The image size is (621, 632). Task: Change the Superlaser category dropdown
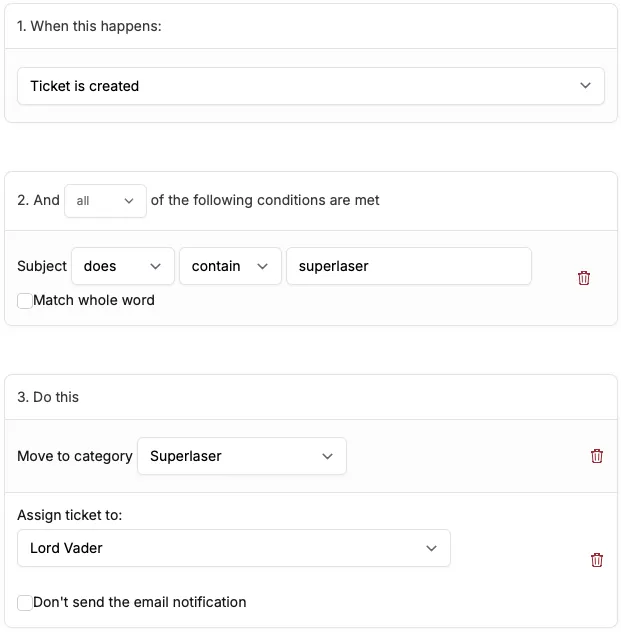coord(241,456)
